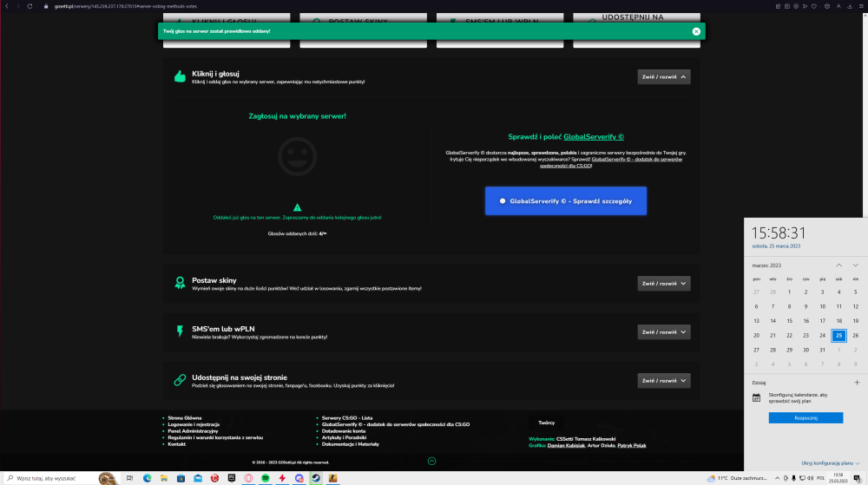Click the chain link icon beside Udostępnij
Viewport: 868px width, 485px height.
pyautogui.click(x=180, y=380)
